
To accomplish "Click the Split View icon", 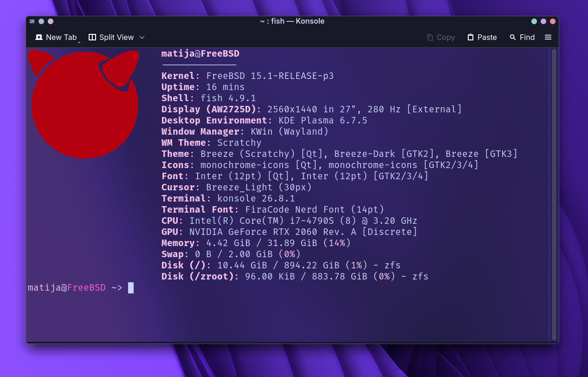I will coord(92,37).
